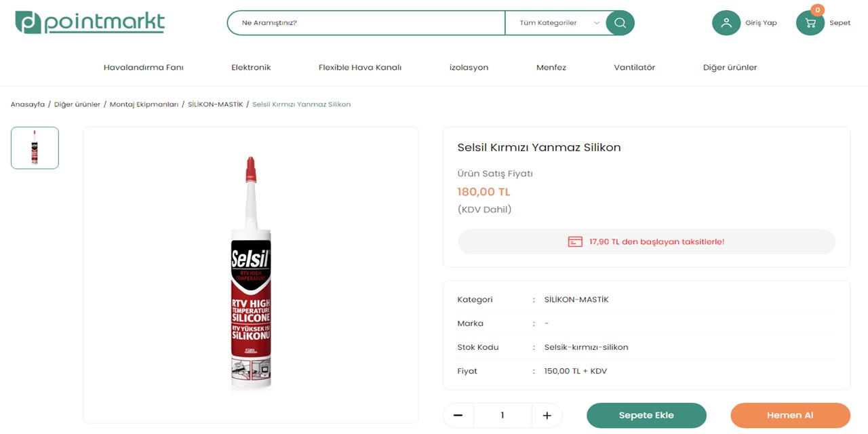Open Montaj Ekipmanları breadcrumb link

click(x=144, y=104)
